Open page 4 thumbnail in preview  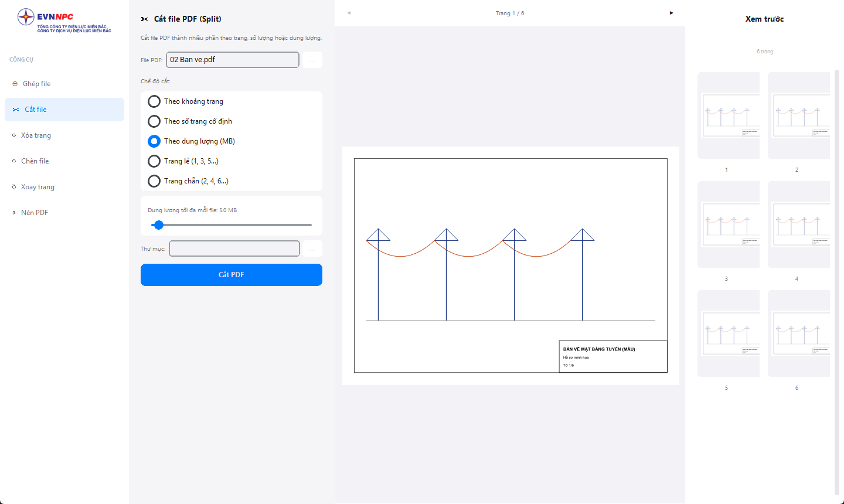[x=799, y=224]
